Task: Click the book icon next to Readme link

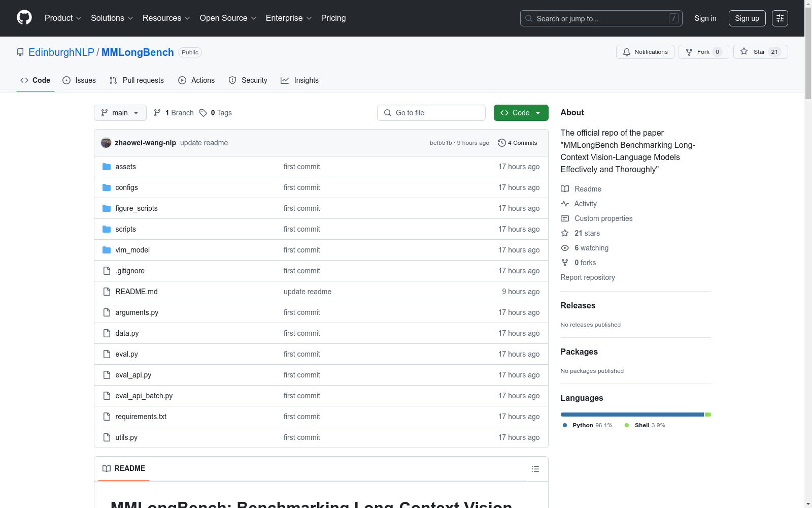Action: pyautogui.click(x=565, y=189)
